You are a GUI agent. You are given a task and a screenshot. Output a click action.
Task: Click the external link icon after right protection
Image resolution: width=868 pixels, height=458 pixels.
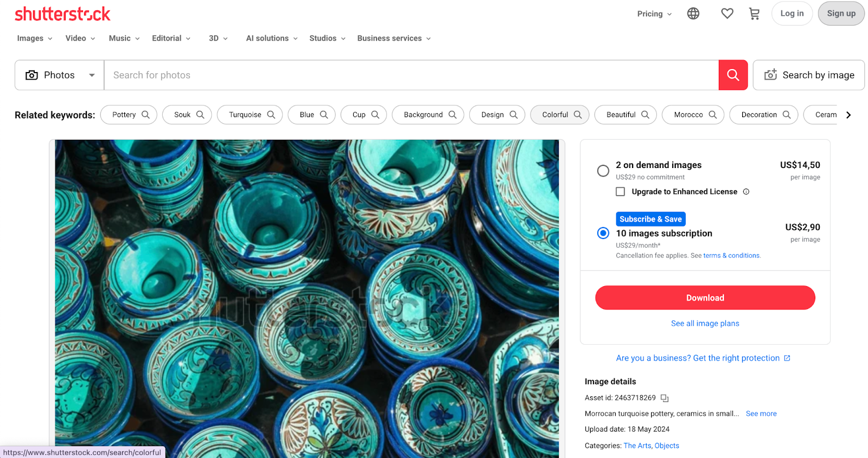coord(787,358)
